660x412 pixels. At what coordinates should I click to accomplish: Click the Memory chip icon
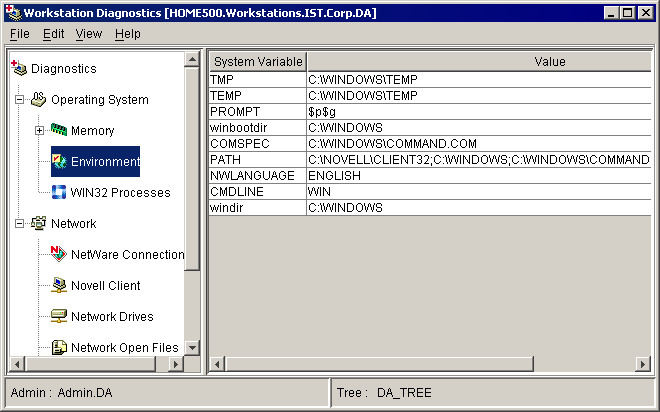[x=59, y=130]
